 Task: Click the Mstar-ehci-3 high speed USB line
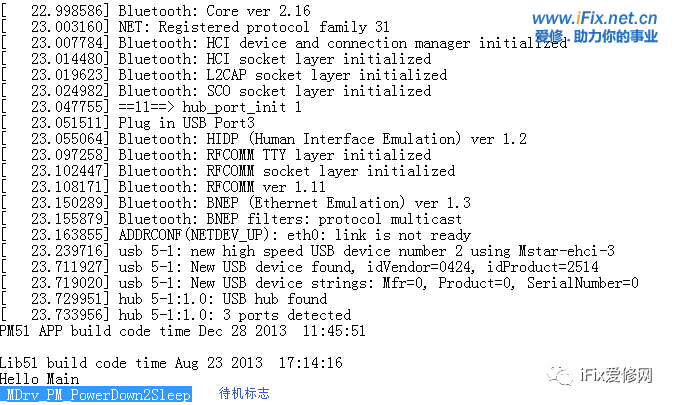366,251
